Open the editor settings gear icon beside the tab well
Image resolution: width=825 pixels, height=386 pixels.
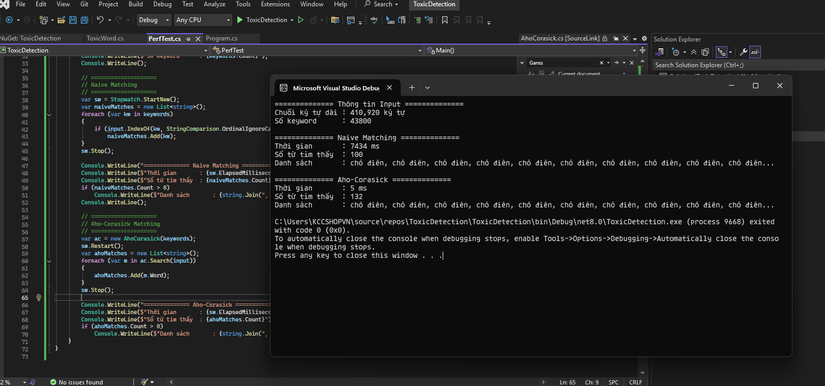(644, 38)
